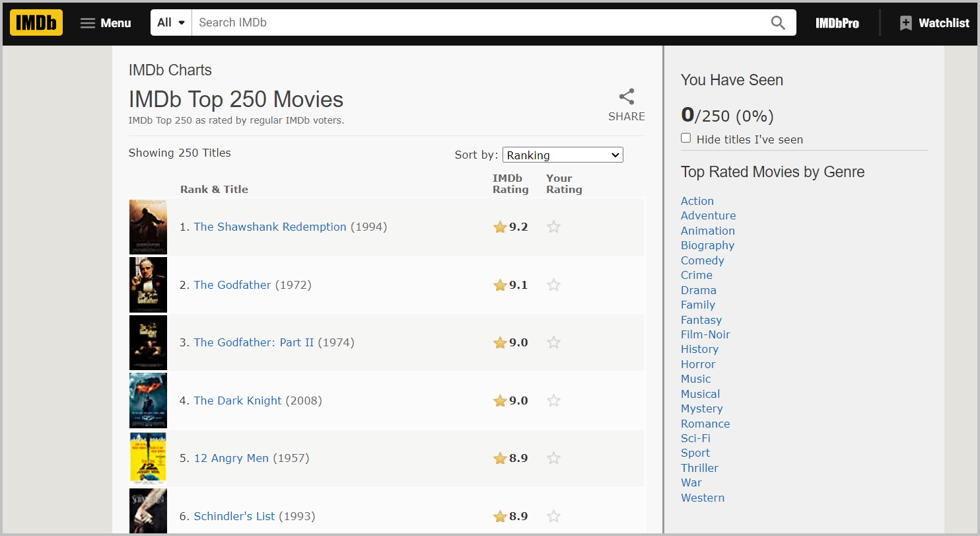Click the Share icon
This screenshot has height=536, width=980.
627,96
